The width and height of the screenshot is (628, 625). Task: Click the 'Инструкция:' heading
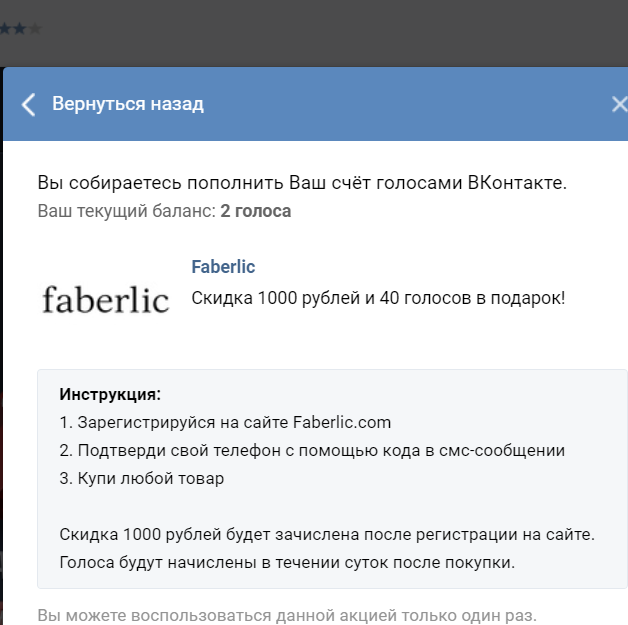tap(110, 394)
